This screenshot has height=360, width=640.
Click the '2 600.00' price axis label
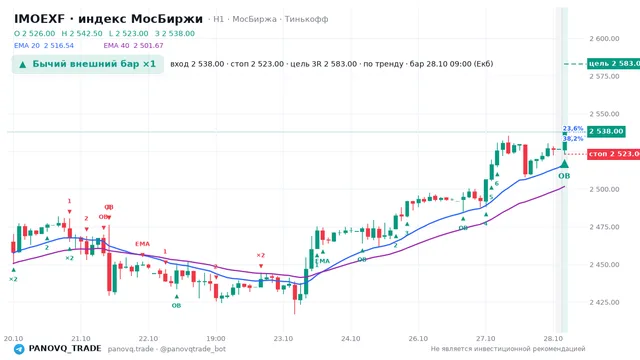point(604,39)
